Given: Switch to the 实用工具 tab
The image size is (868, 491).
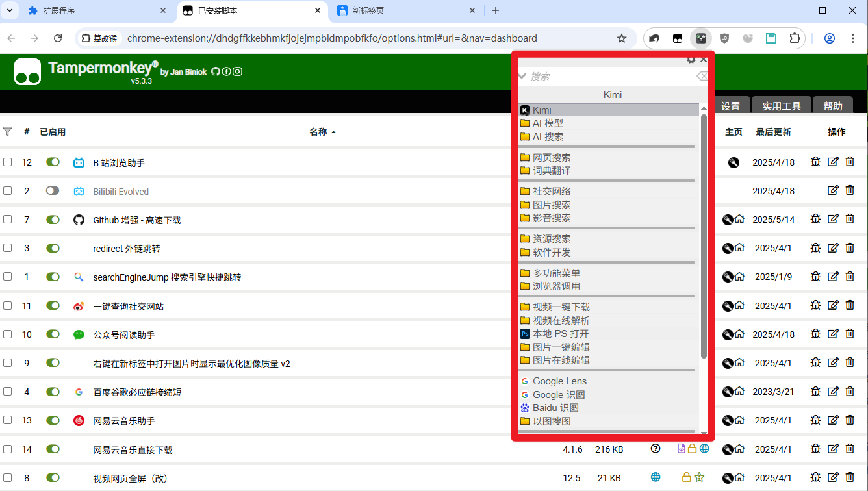Looking at the screenshot, I should coord(781,105).
